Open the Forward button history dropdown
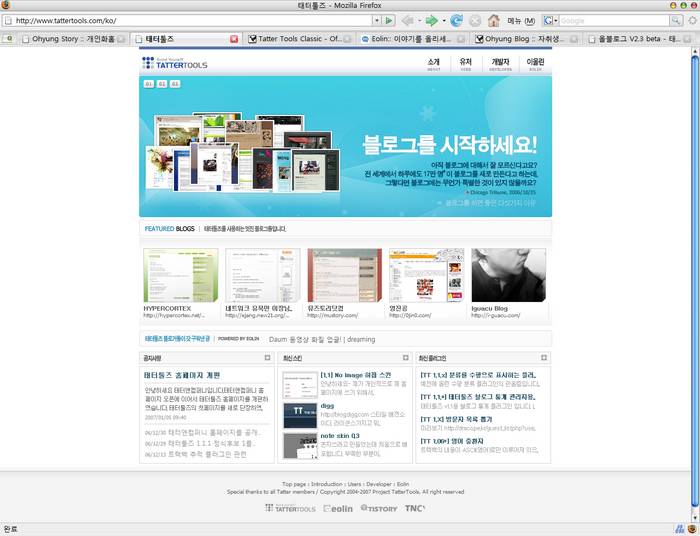700x536 pixels. 444,21
